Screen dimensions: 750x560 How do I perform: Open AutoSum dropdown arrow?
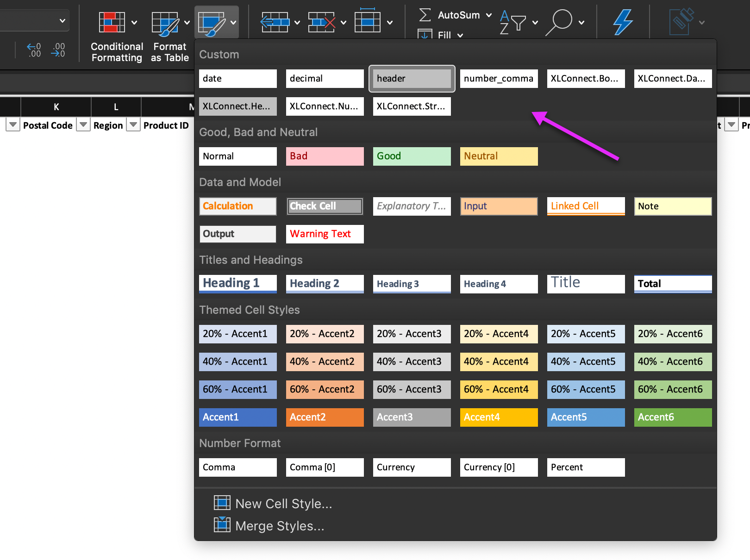(489, 15)
